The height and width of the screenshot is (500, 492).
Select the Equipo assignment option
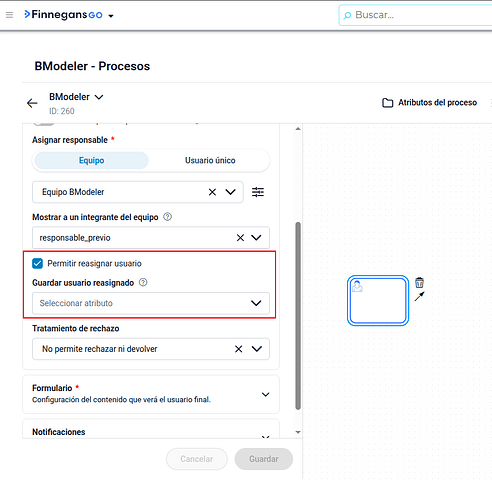(92, 160)
